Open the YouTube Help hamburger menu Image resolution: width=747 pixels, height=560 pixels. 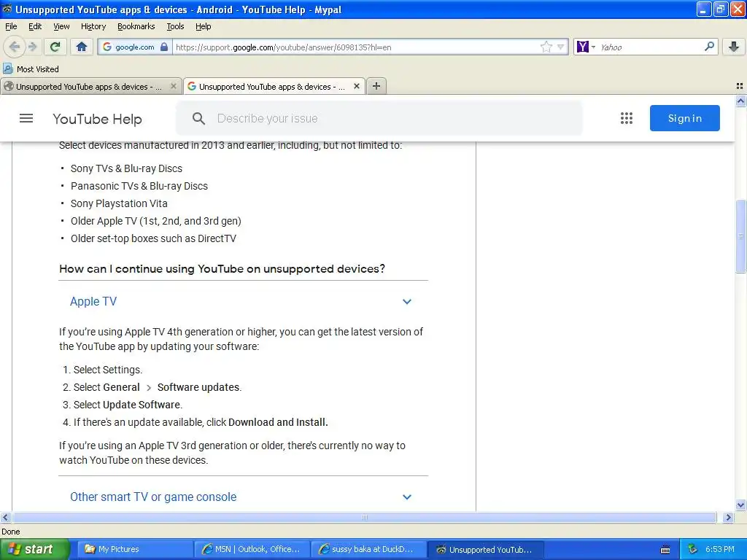pos(26,118)
